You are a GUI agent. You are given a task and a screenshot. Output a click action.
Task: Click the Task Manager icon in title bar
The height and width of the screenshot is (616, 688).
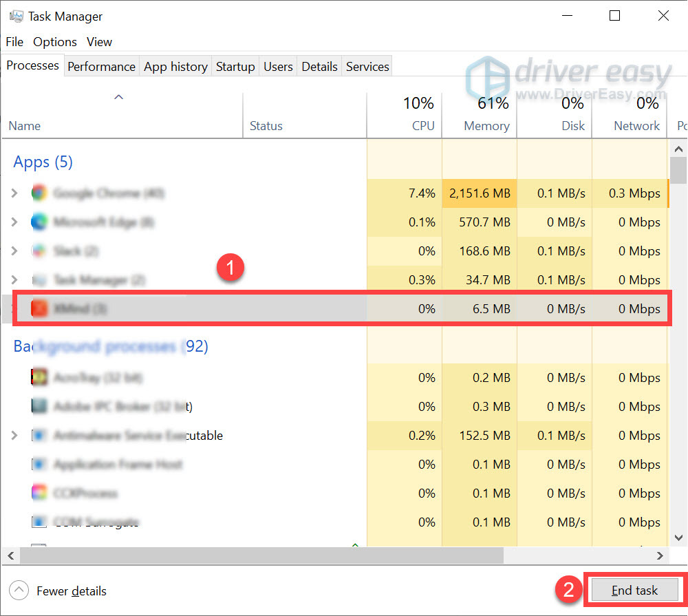[x=15, y=15]
